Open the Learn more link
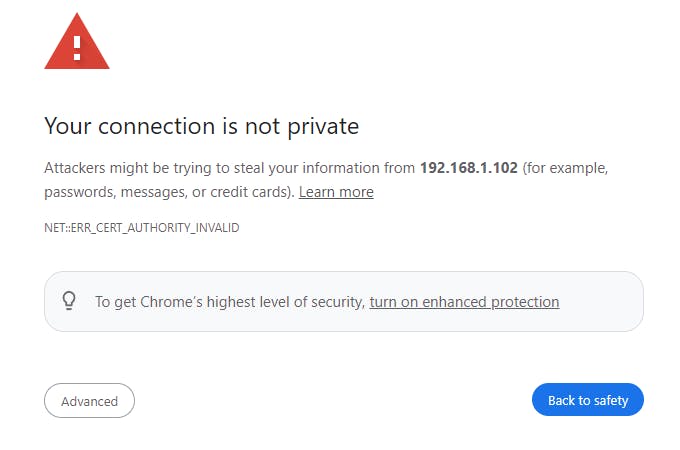The image size is (680, 450). [336, 192]
